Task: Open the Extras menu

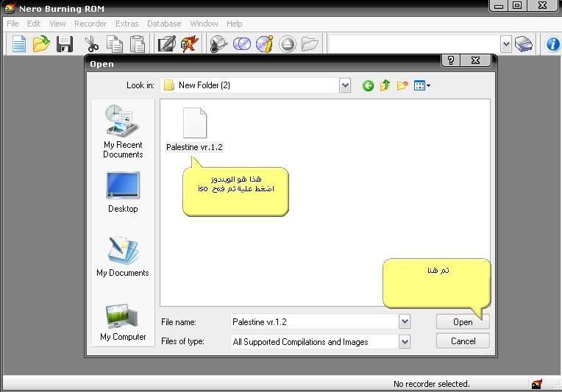Action: pyautogui.click(x=127, y=24)
